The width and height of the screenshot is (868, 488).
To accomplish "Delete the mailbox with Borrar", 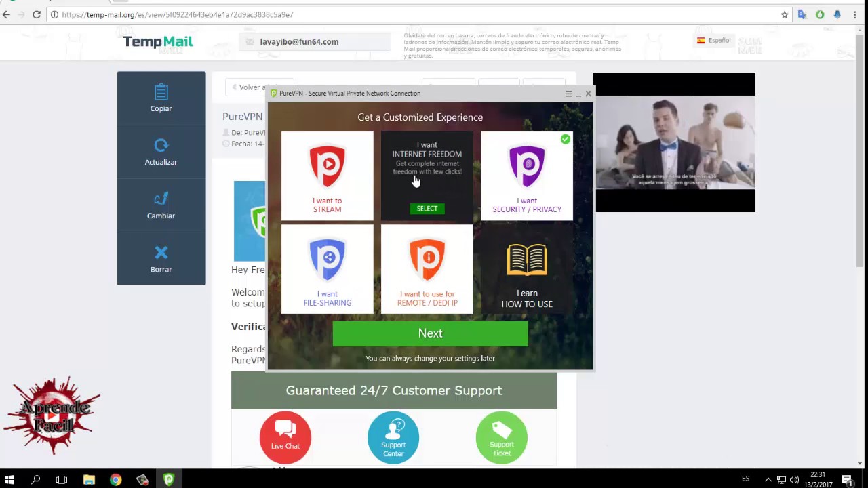I will coord(161,259).
